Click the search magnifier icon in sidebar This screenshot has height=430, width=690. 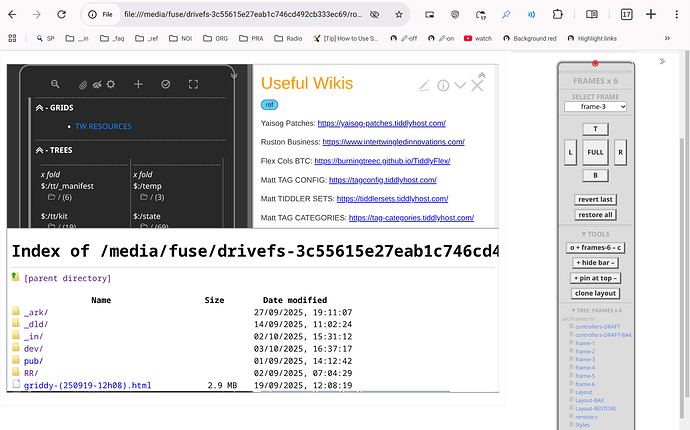click(55, 86)
